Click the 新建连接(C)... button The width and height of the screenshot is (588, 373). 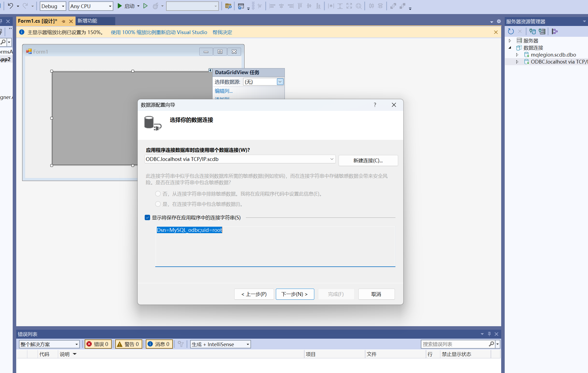point(368,160)
